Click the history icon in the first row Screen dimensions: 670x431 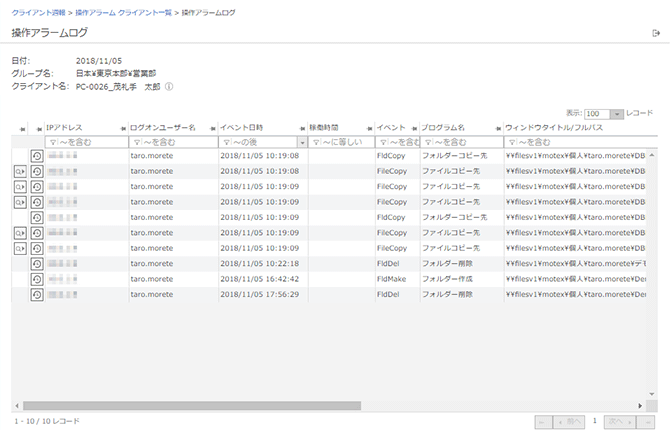[37, 157]
